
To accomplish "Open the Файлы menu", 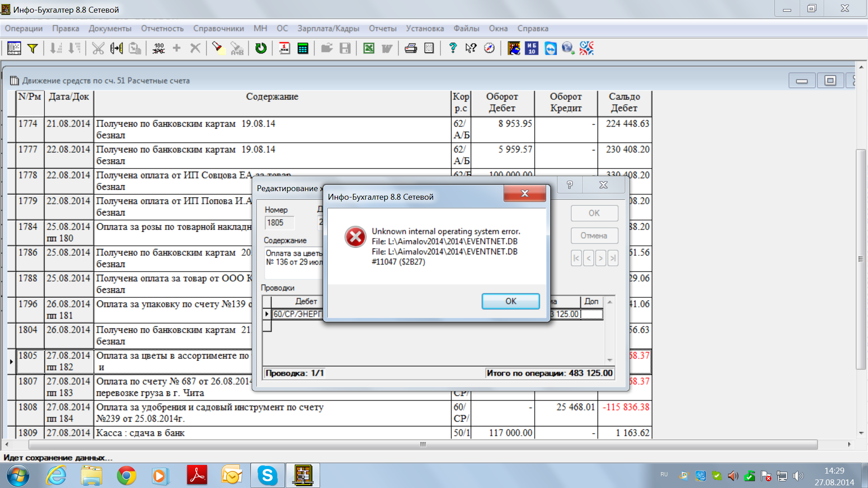I will coord(466,28).
